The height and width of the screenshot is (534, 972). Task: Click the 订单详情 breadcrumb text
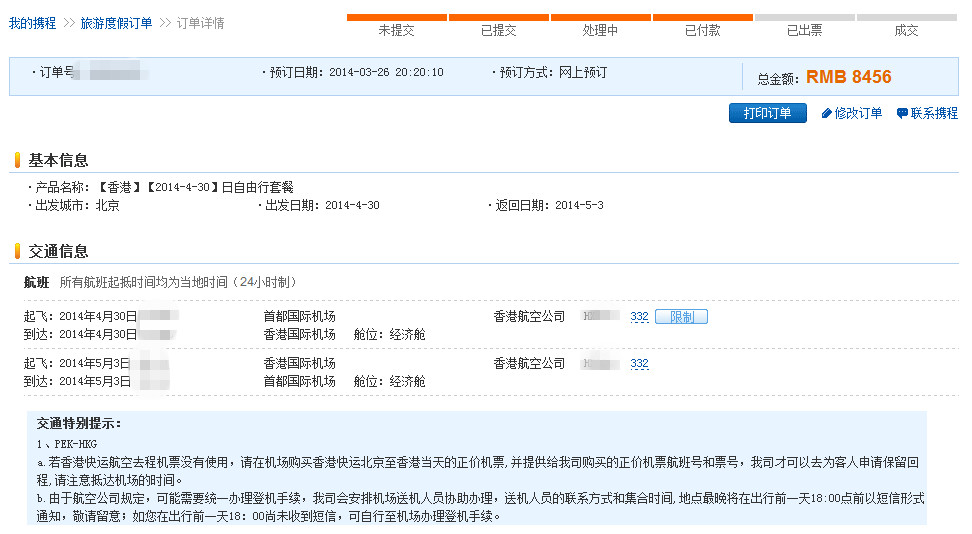(x=200, y=23)
